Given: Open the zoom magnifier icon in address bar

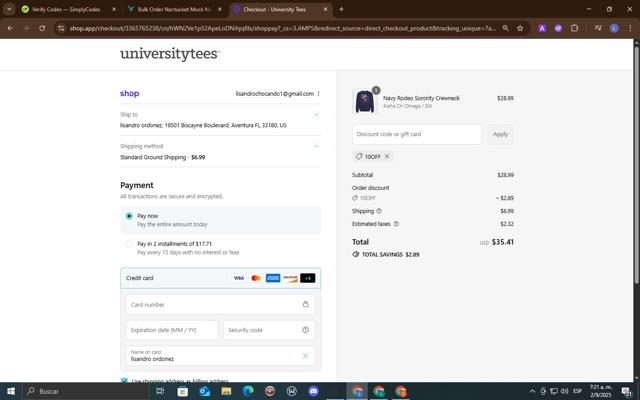Looking at the screenshot, I should [x=505, y=28].
